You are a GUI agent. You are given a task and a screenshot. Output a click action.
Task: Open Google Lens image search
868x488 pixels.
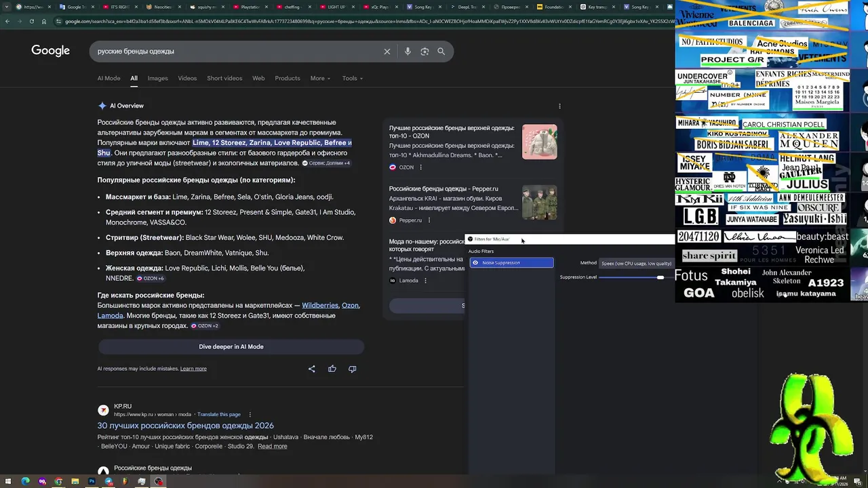pos(425,52)
